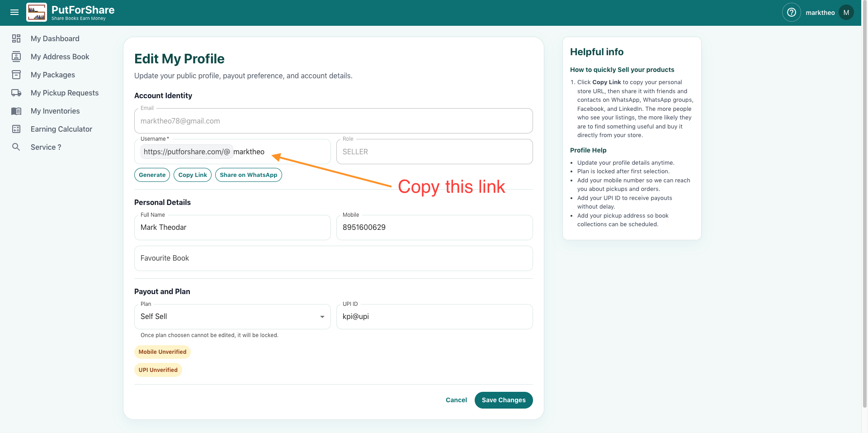Click the Generate username button
868x433 pixels.
point(152,175)
